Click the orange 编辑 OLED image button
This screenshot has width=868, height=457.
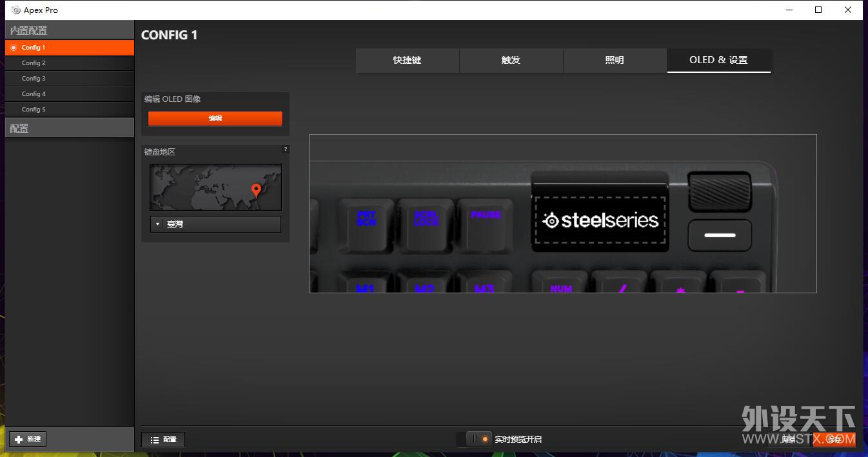(215, 119)
